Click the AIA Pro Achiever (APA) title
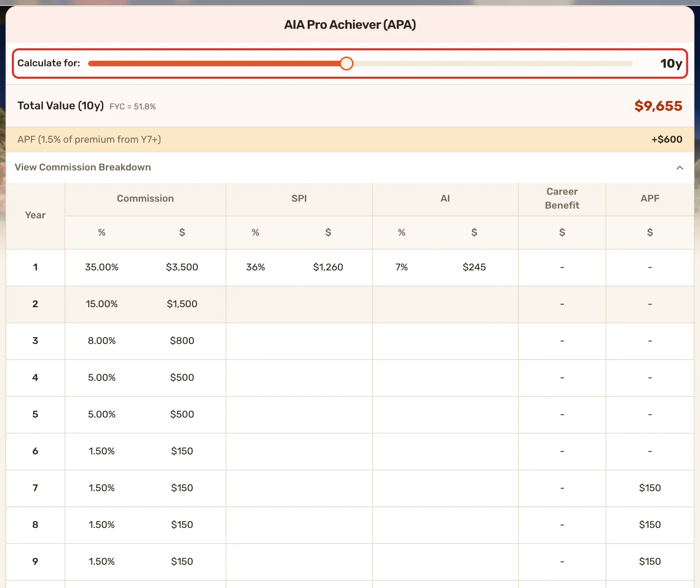700x588 pixels. (x=350, y=25)
